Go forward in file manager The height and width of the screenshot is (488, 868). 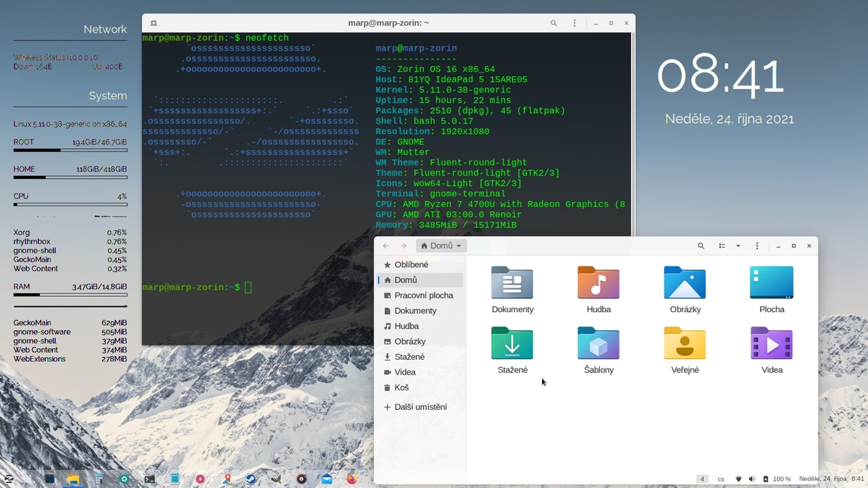pyautogui.click(x=404, y=245)
